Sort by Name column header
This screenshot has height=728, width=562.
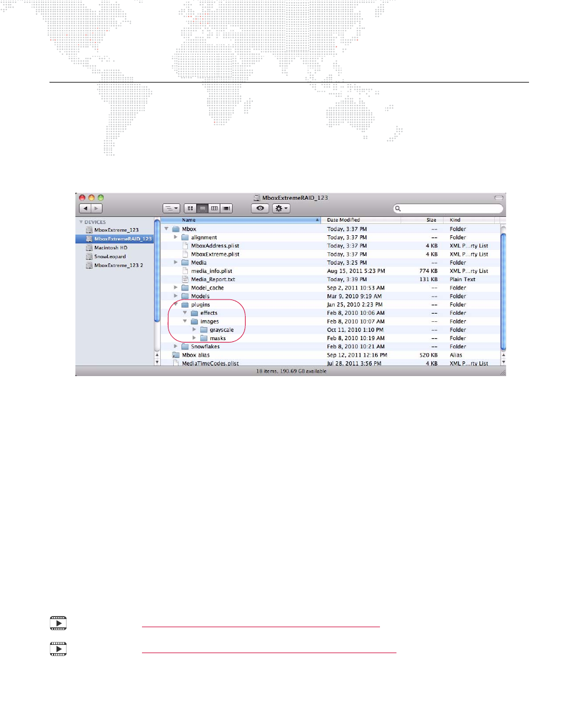click(242, 220)
